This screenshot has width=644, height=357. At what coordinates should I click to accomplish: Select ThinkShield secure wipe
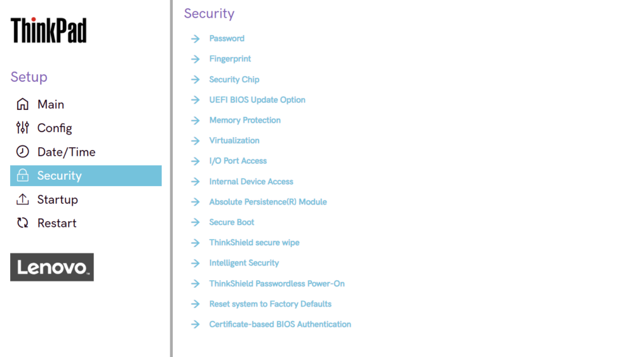pyautogui.click(x=254, y=243)
